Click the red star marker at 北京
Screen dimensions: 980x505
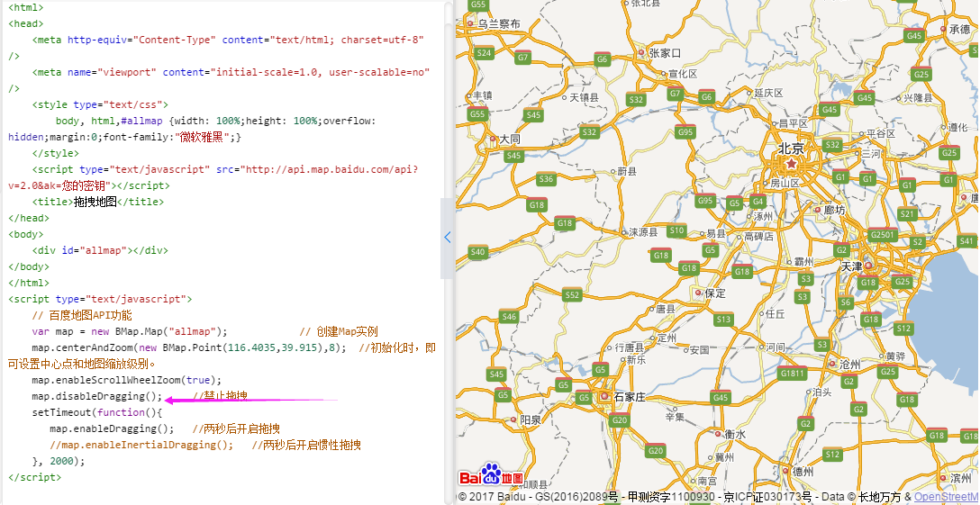coord(792,164)
